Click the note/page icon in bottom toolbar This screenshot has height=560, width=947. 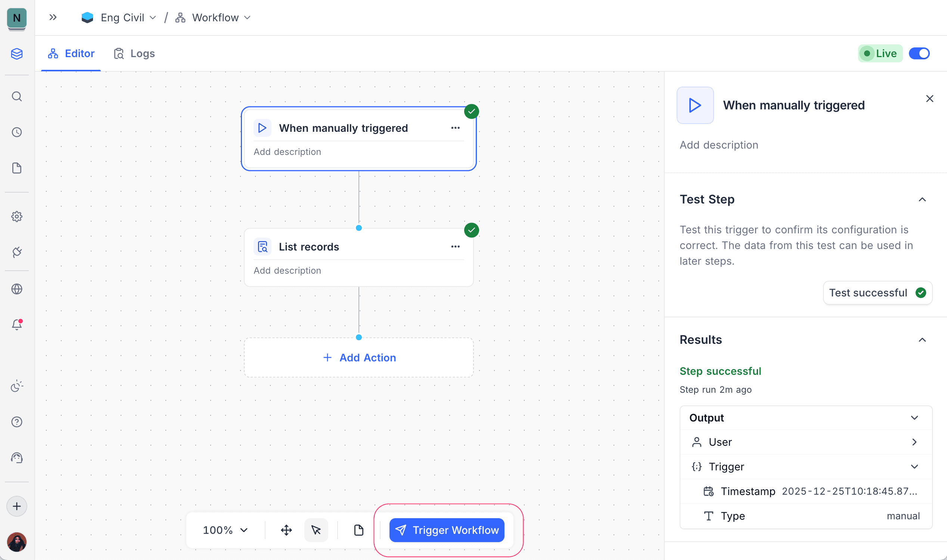pyautogui.click(x=358, y=530)
